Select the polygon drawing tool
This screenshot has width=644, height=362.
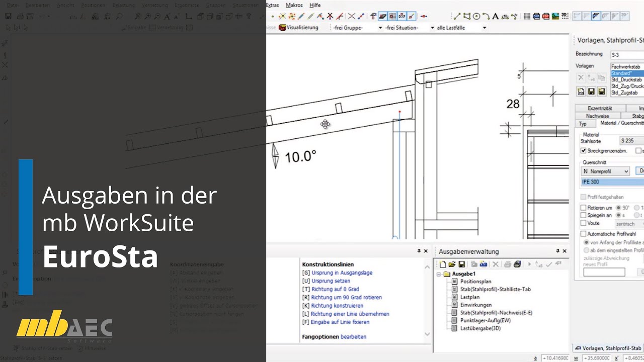click(466, 16)
